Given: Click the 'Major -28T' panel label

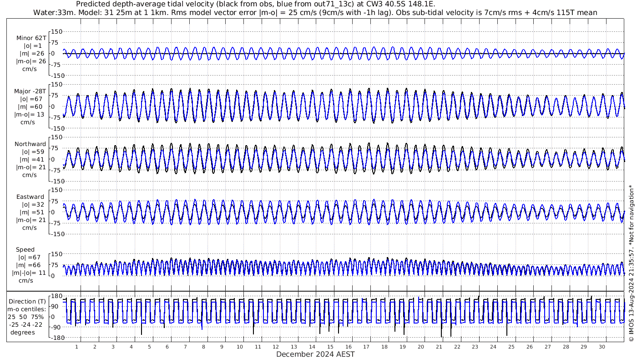Looking at the screenshot, I should 30,91.
